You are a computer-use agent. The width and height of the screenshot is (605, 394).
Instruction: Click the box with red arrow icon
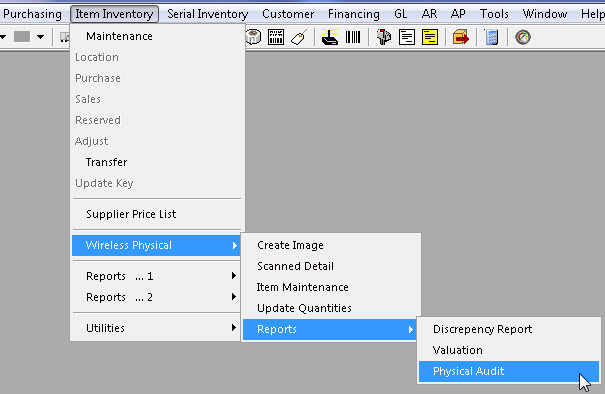461,37
